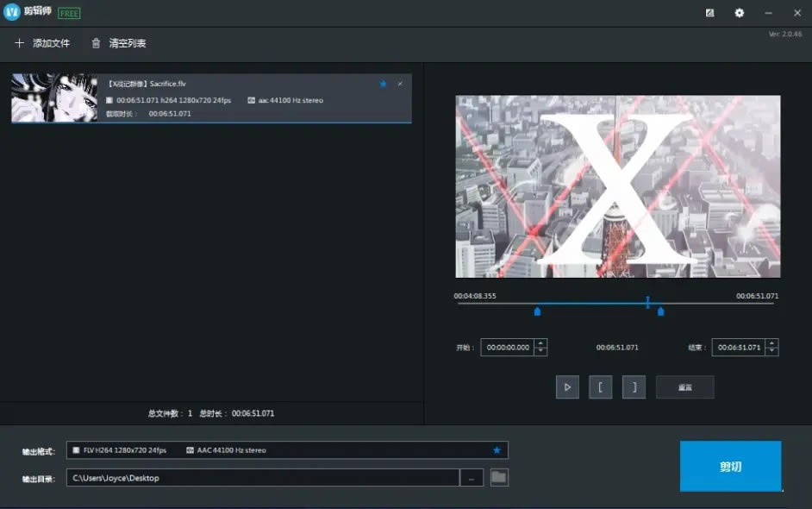Click the Clear List trash icon
The width and height of the screenshot is (812, 509).
95,42
